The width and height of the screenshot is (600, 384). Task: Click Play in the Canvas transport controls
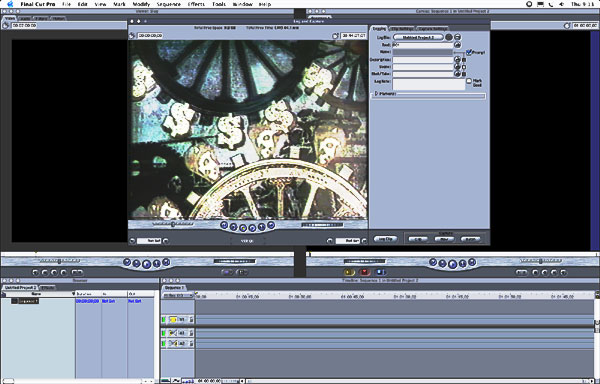pyautogui.click(x=452, y=264)
